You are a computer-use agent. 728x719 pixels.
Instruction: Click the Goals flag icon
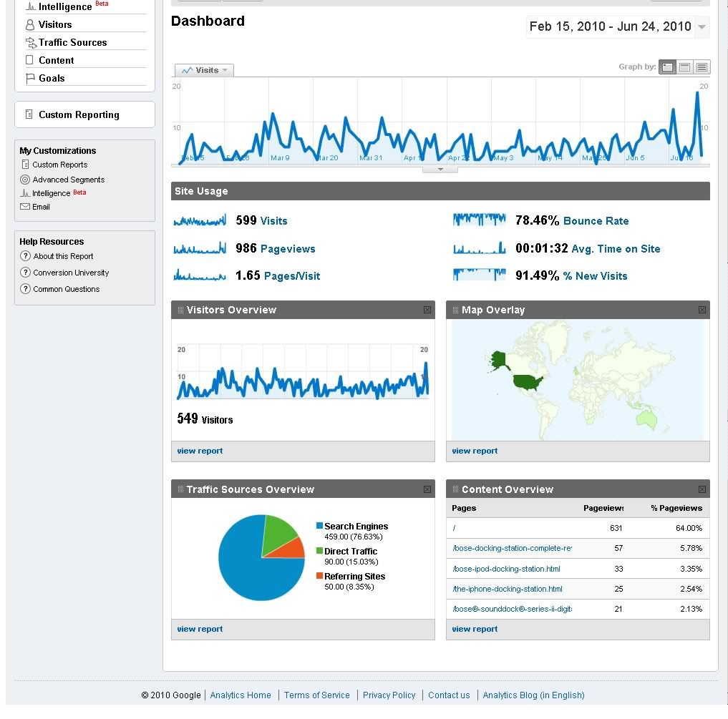point(30,79)
